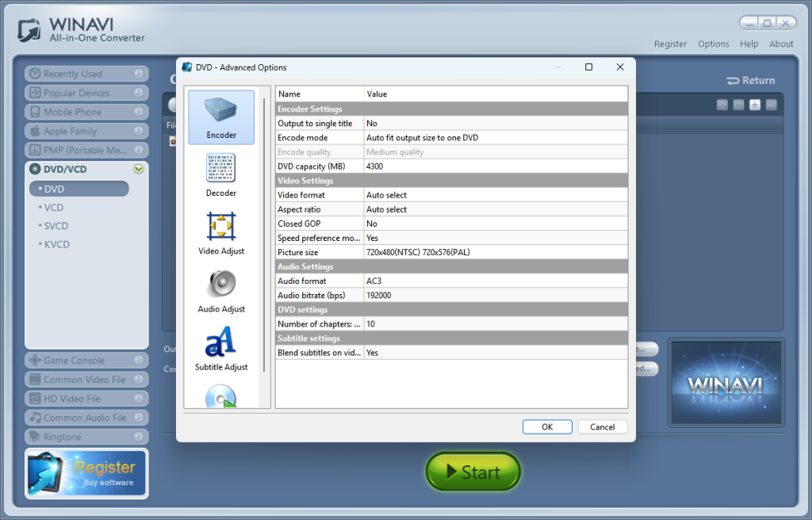Open the Decoder settings icon
This screenshot has height=520, width=812.
(221, 174)
